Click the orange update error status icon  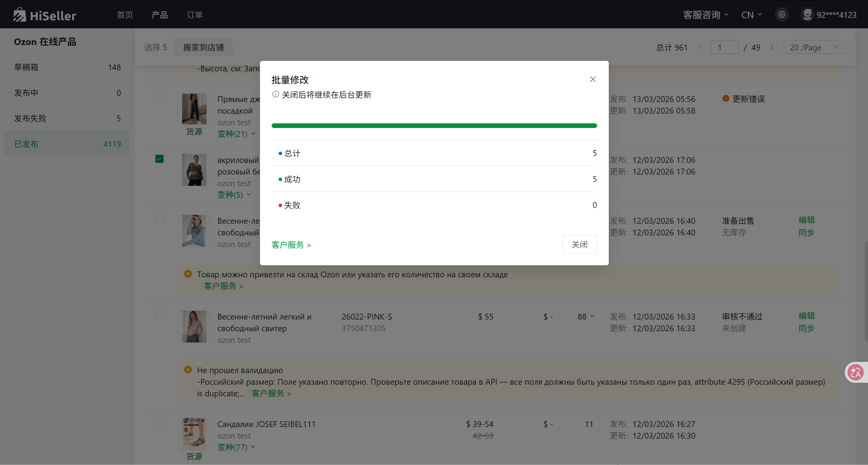[x=726, y=99]
